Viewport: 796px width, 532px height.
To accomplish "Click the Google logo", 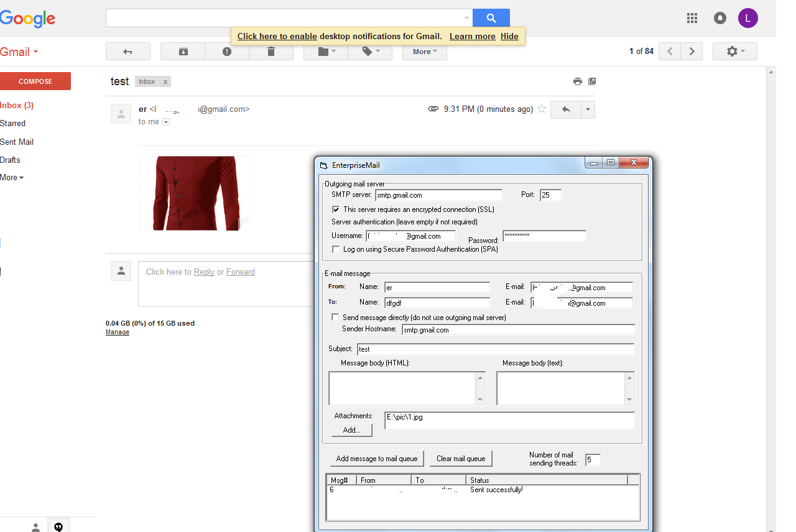I will click(28, 19).
